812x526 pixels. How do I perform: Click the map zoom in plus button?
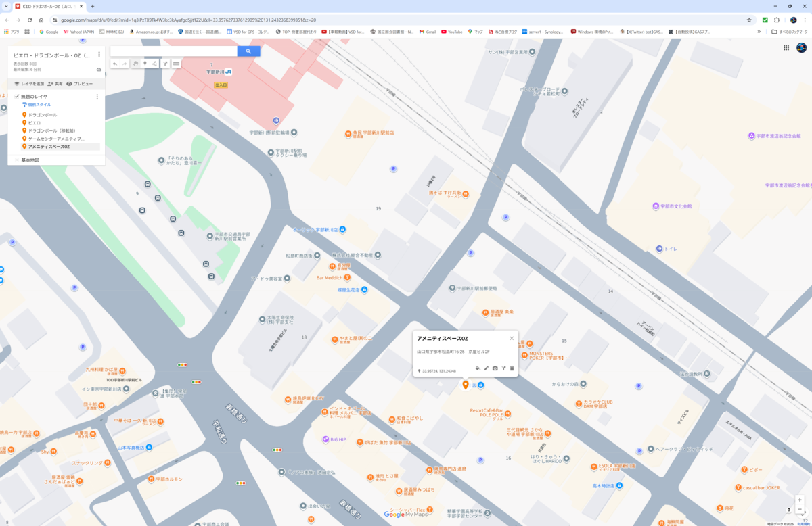pos(800,501)
